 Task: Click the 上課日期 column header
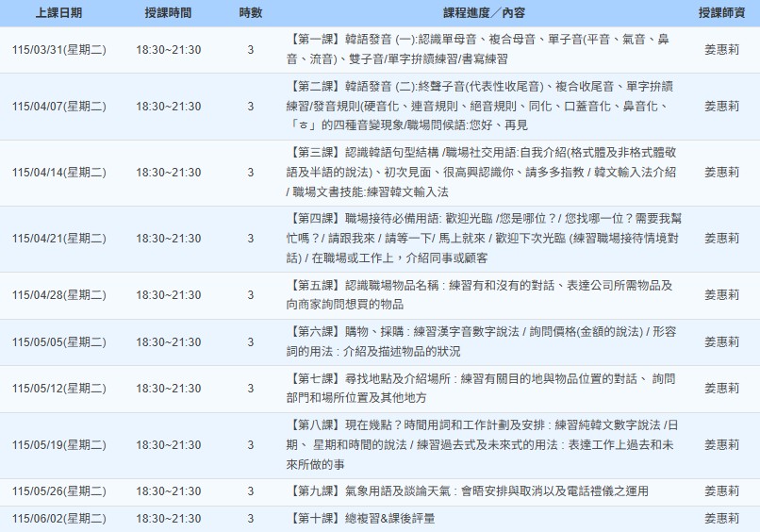(58, 13)
